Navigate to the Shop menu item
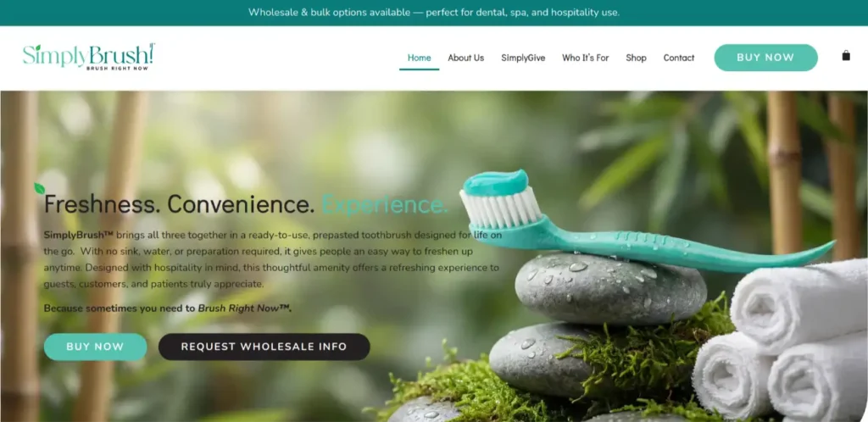This screenshot has height=422, width=868. click(x=636, y=58)
